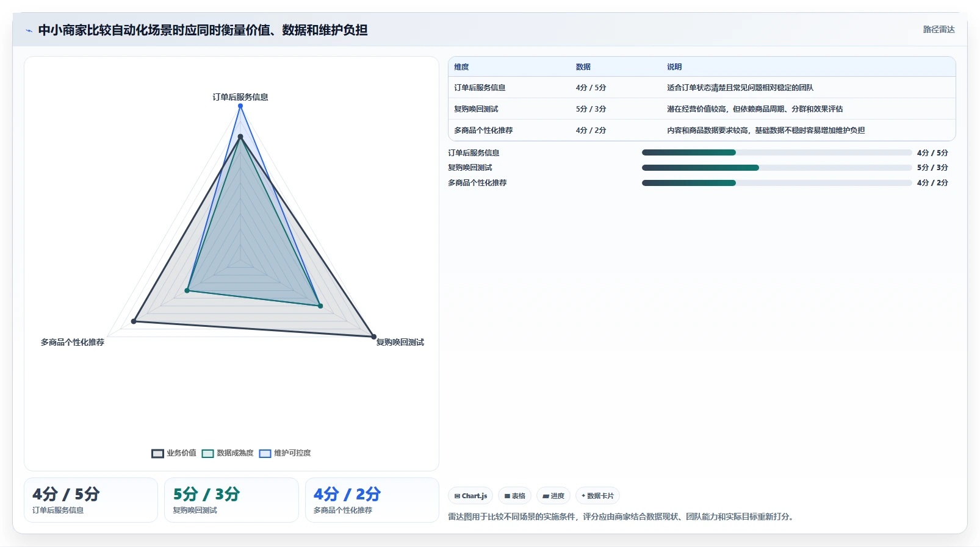
Task: Click the 进度 chip
Action: click(x=553, y=496)
